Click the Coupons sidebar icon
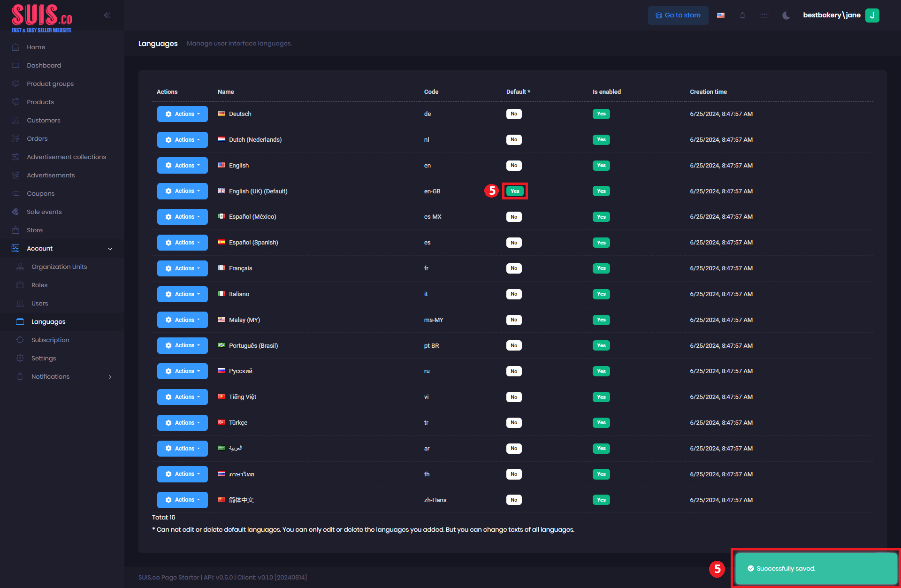The image size is (901, 588). click(15, 193)
